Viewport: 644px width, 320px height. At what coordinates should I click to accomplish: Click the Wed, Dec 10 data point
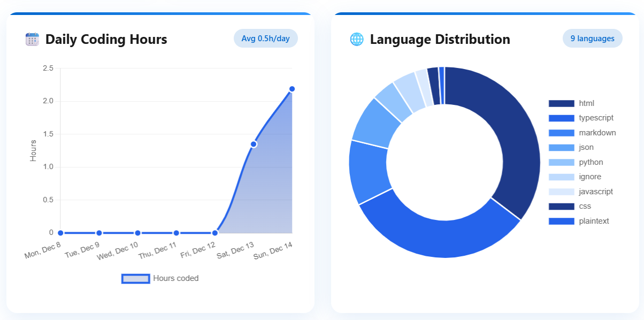(137, 233)
